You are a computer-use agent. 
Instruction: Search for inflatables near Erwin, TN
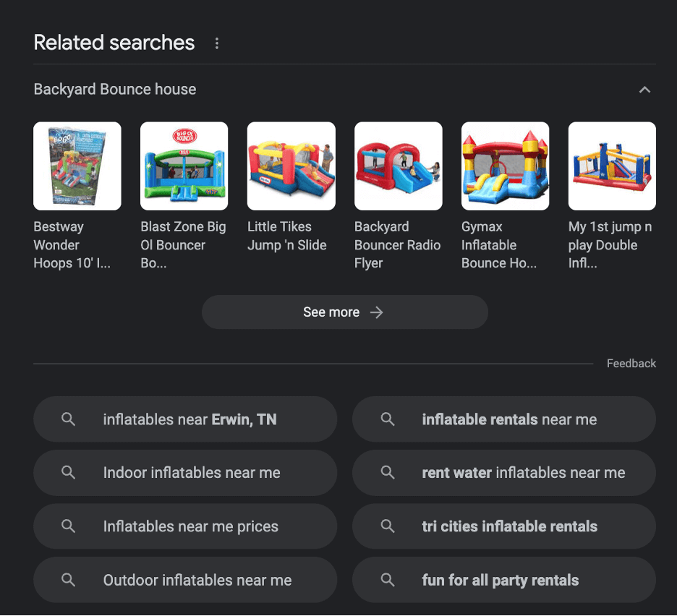point(190,419)
